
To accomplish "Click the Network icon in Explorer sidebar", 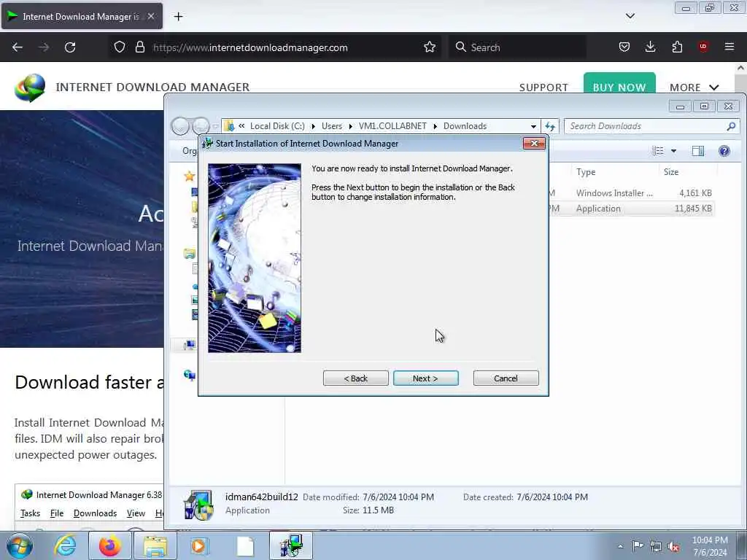I will coord(190,376).
